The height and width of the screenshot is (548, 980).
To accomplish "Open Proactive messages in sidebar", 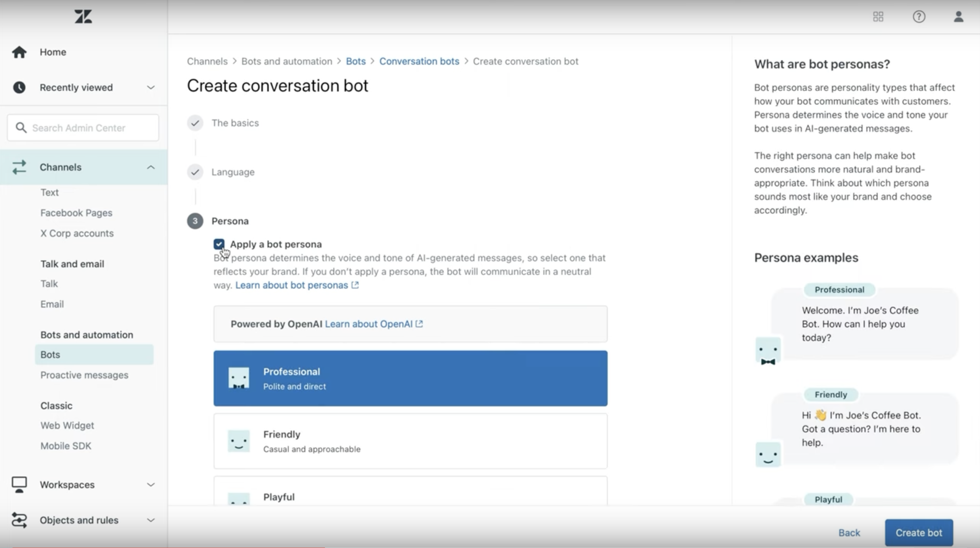I will (x=84, y=375).
